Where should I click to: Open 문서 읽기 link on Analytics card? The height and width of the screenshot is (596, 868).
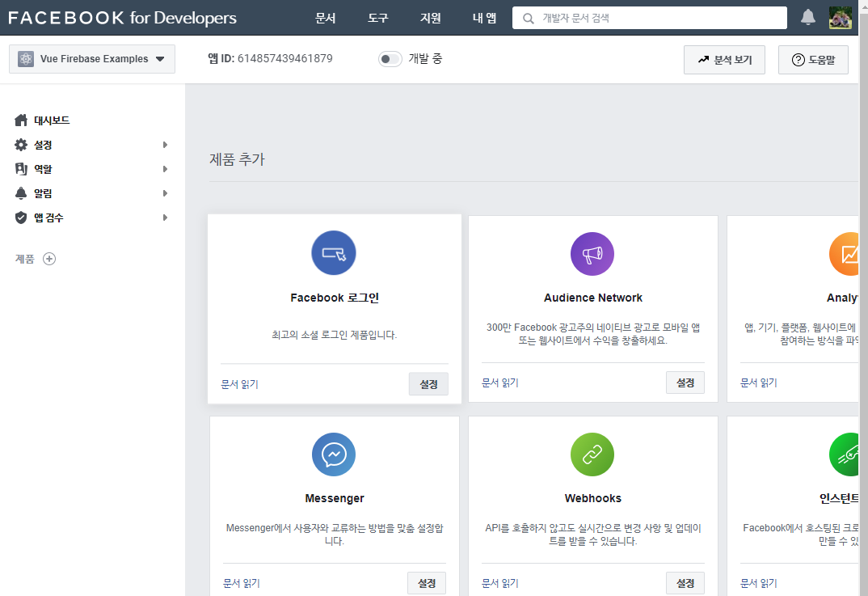pos(759,383)
